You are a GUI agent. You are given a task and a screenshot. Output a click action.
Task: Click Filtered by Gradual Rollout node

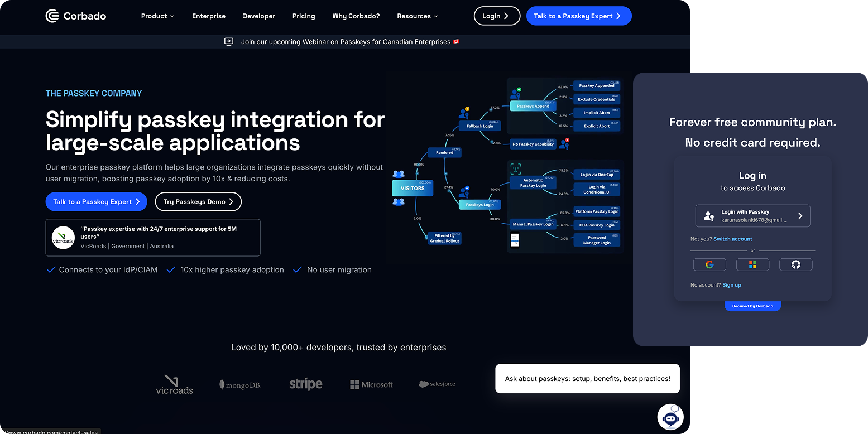(x=444, y=238)
